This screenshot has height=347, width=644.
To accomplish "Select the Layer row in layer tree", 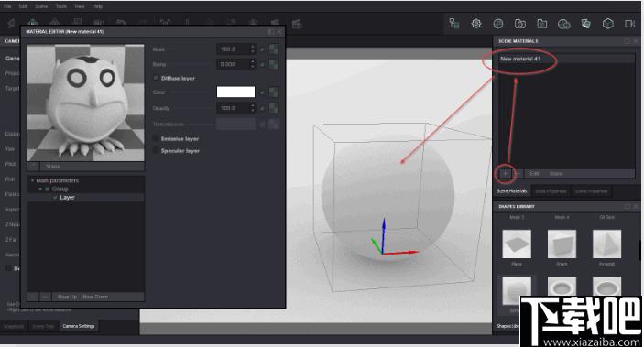I will (86, 198).
